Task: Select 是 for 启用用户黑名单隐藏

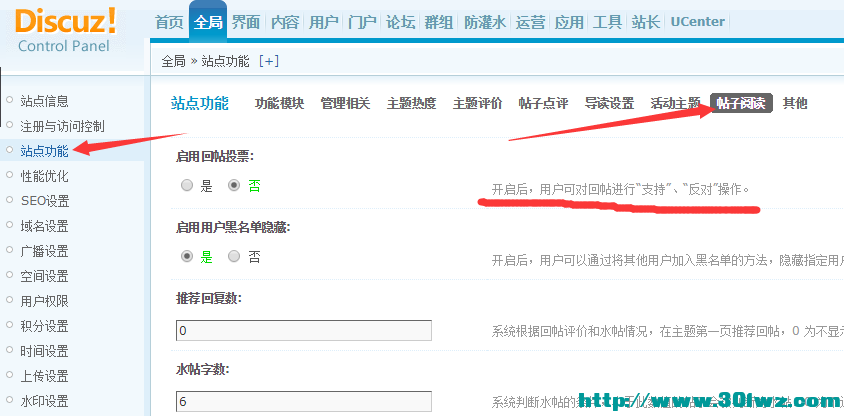Action: pos(187,256)
